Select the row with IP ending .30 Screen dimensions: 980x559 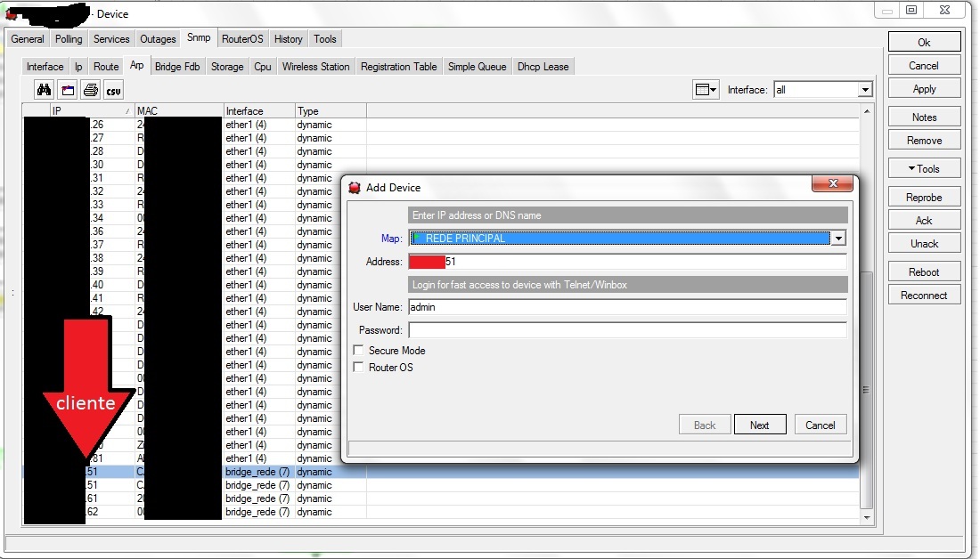441,165
